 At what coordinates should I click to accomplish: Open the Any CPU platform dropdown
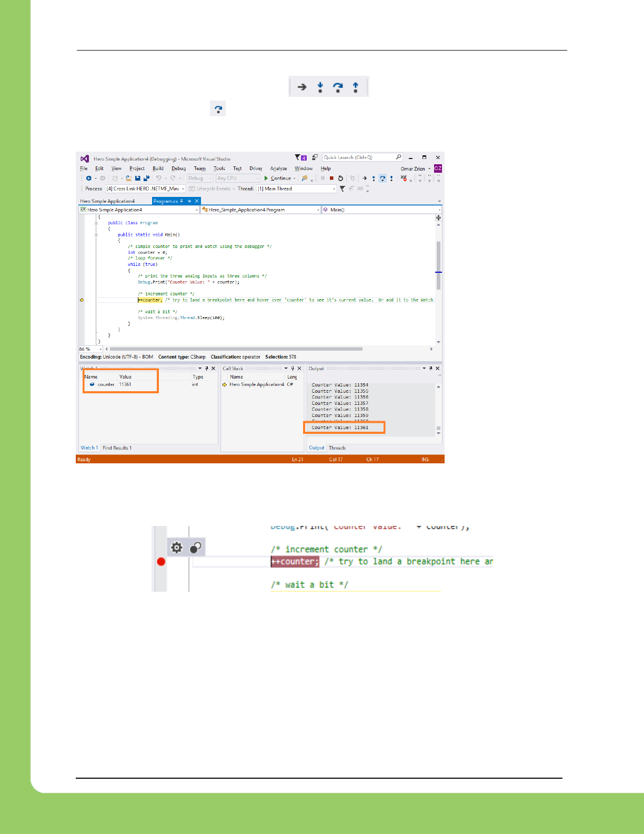[238, 178]
